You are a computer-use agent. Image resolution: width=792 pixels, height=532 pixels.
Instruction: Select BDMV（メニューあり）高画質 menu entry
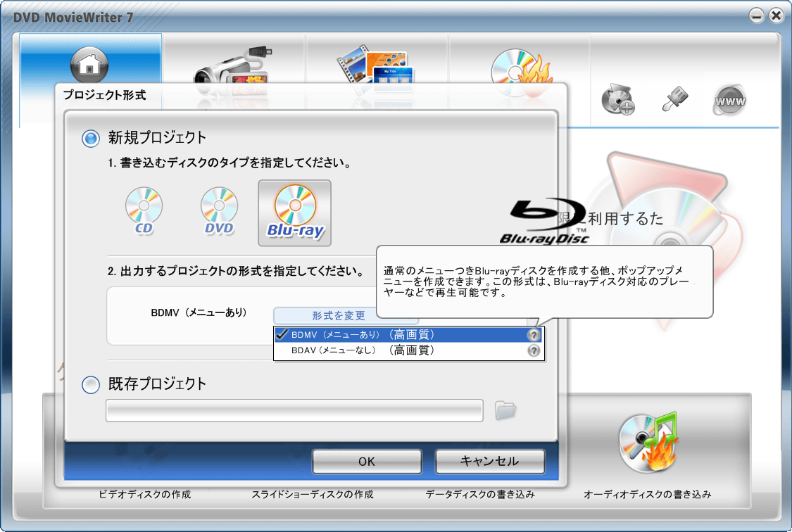coord(408,335)
